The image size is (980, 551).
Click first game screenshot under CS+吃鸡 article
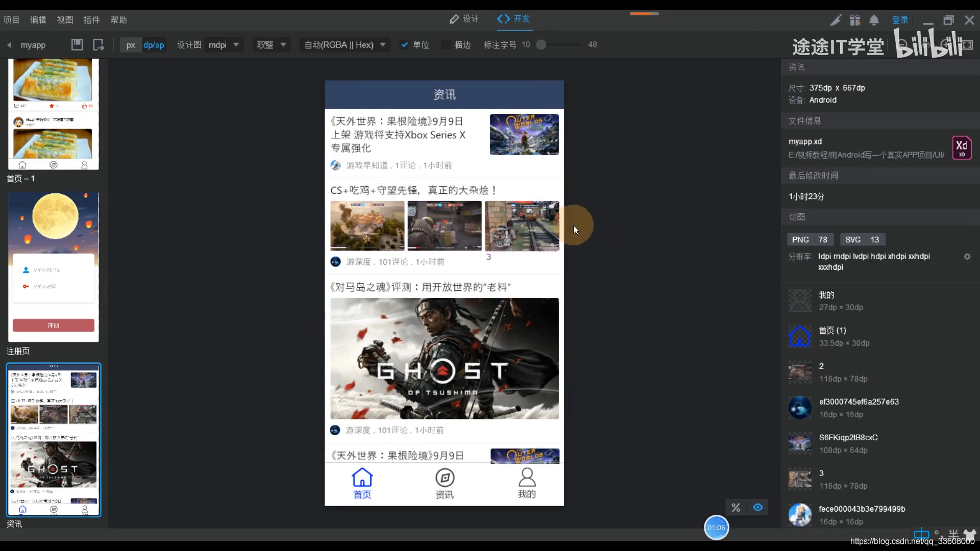367,226
